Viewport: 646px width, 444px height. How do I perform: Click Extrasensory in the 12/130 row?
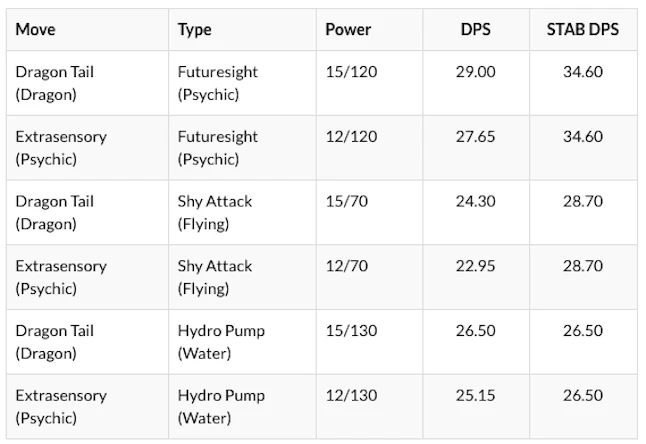click(x=60, y=397)
